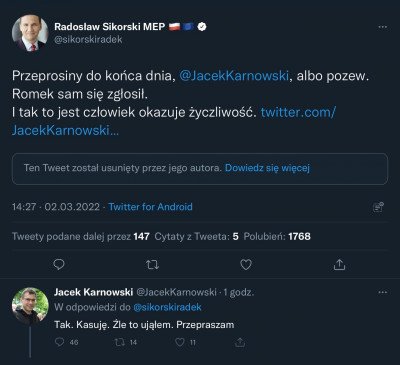View likes count 1768 list
Image resolution: width=400 pixels, height=365 pixels.
277,236
